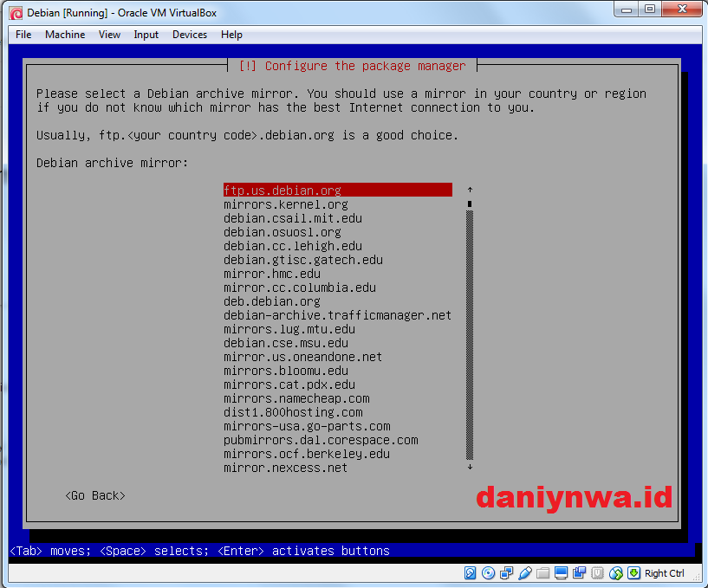
Task: Click the display status icon
Action: pos(561,573)
